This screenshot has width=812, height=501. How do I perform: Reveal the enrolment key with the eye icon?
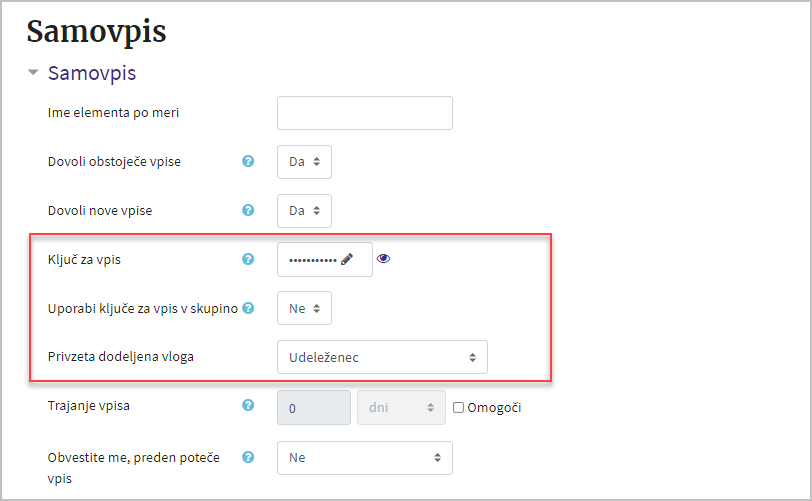pos(383,259)
